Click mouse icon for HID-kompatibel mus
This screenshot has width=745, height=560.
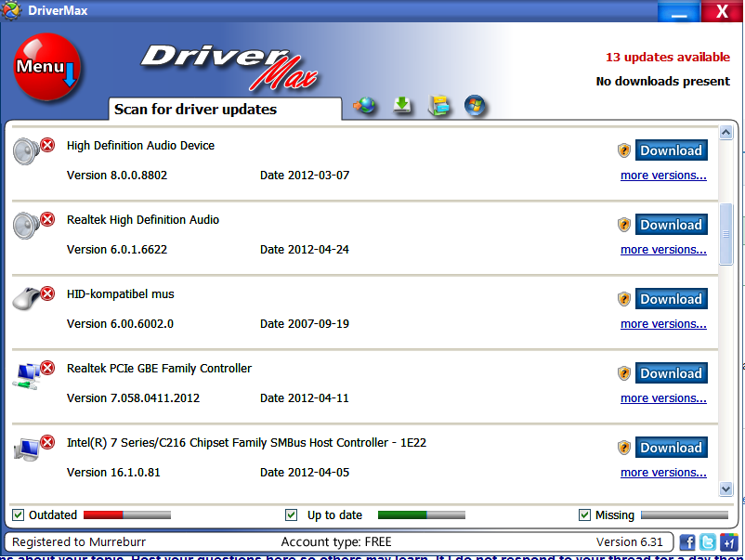point(26,299)
